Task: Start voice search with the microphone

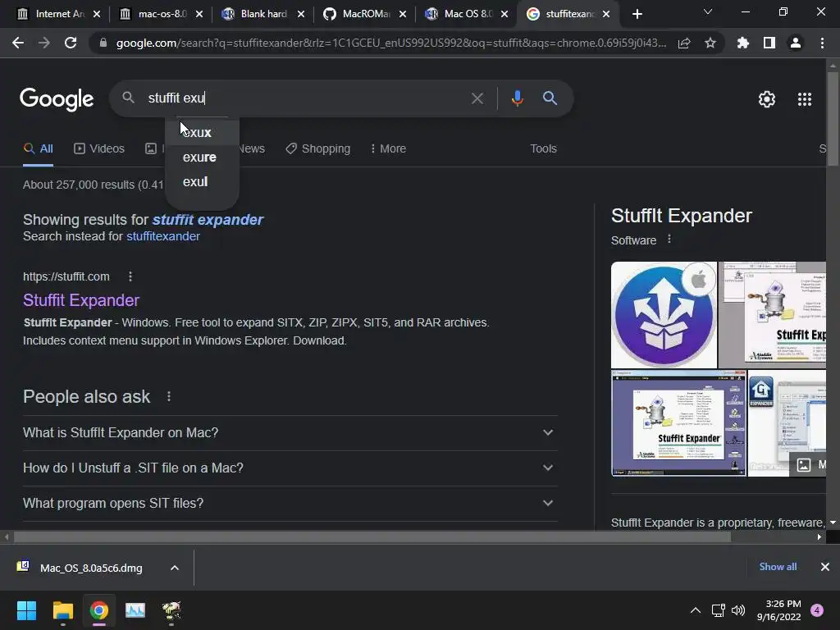Action: click(517, 98)
